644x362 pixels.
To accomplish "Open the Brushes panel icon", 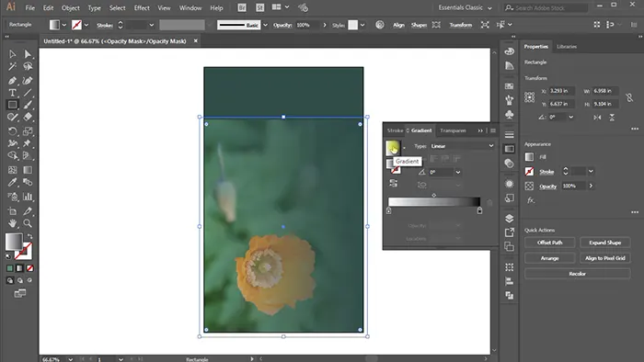I will tap(510, 99).
